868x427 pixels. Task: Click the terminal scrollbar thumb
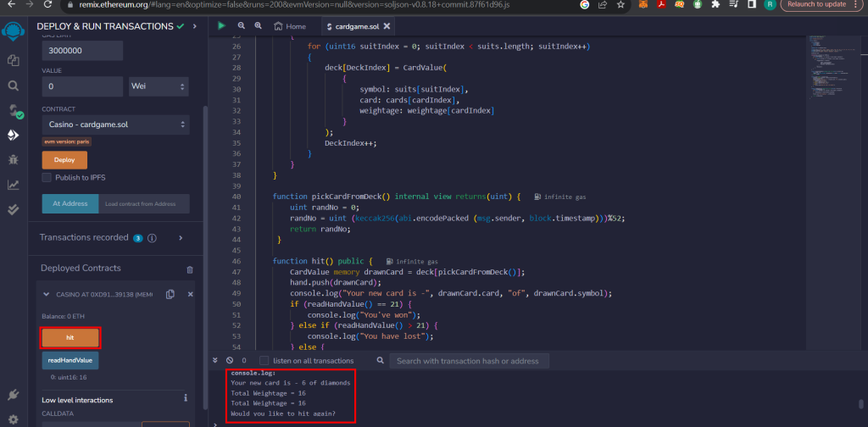click(x=861, y=404)
